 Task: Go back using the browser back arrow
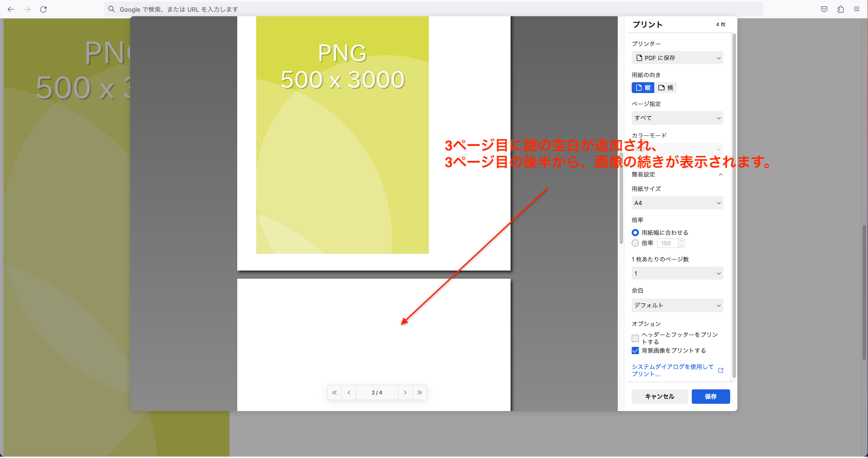point(11,9)
